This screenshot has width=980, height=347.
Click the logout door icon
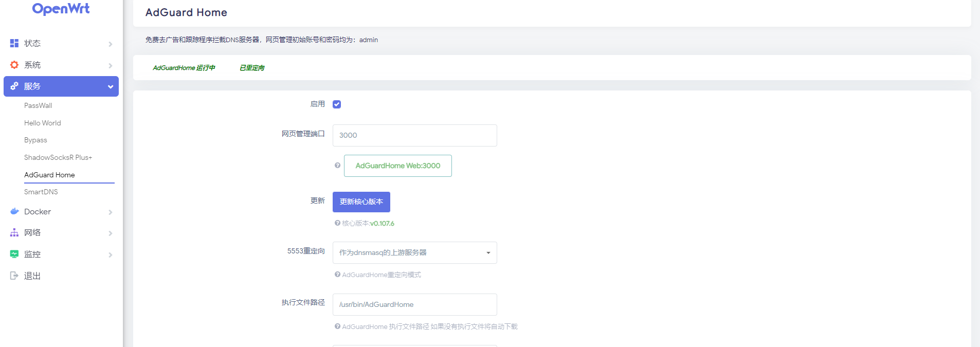(x=14, y=276)
